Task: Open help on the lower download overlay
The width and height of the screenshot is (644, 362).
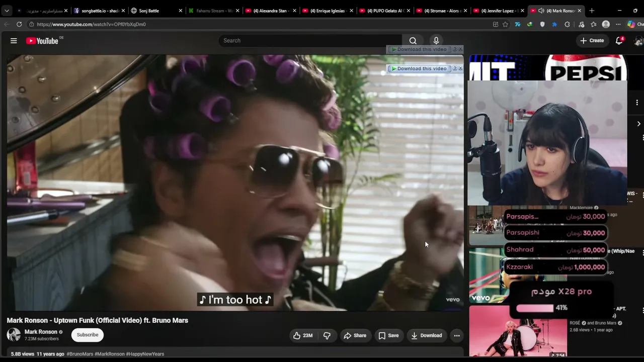Action: [454, 68]
